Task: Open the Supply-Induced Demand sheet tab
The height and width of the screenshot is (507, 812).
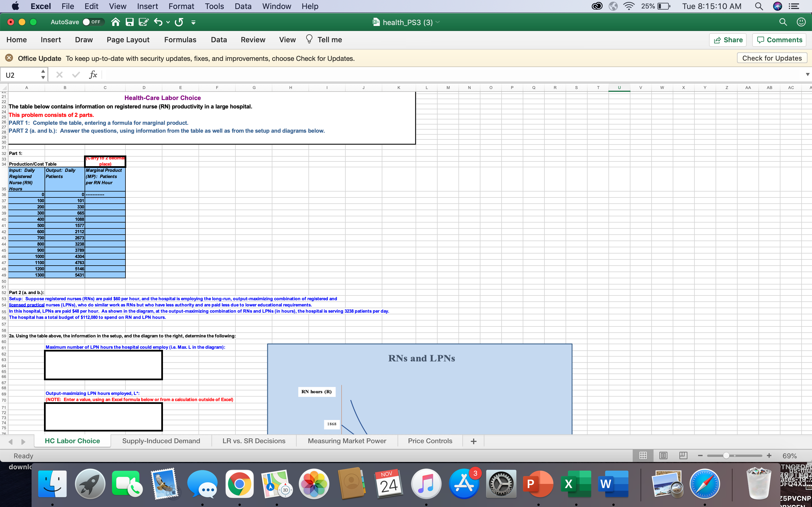Action: [161, 441]
